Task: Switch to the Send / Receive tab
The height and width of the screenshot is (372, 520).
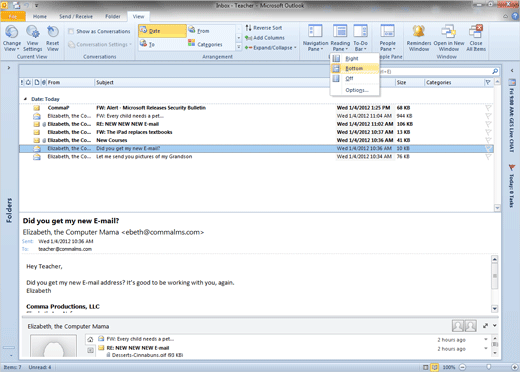Action: pos(76,16)
